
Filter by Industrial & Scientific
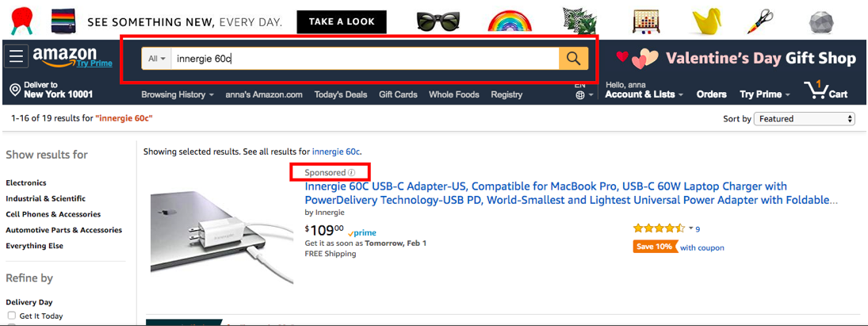click(45, 198)
